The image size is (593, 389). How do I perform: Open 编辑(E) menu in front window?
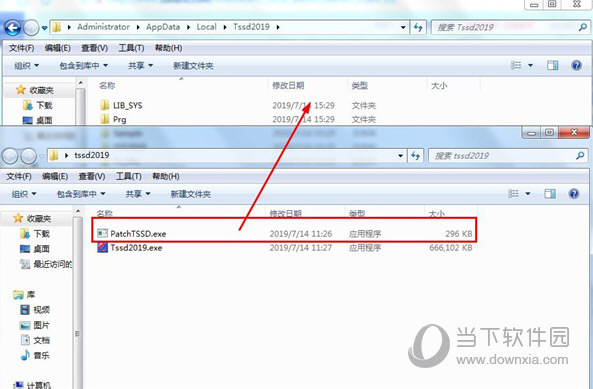(x=55, y=177)
